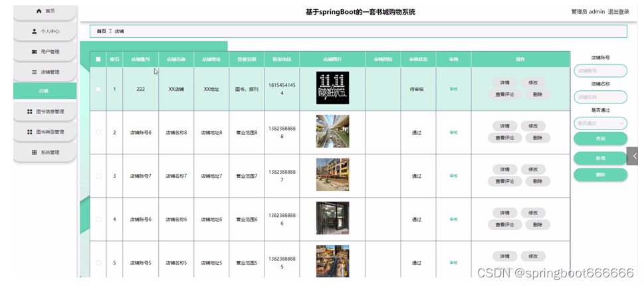Click 审核 link for the 店铺名称5 row
Image resolution: width=644 pixels, height=286 pixels.
click(453, 263)
